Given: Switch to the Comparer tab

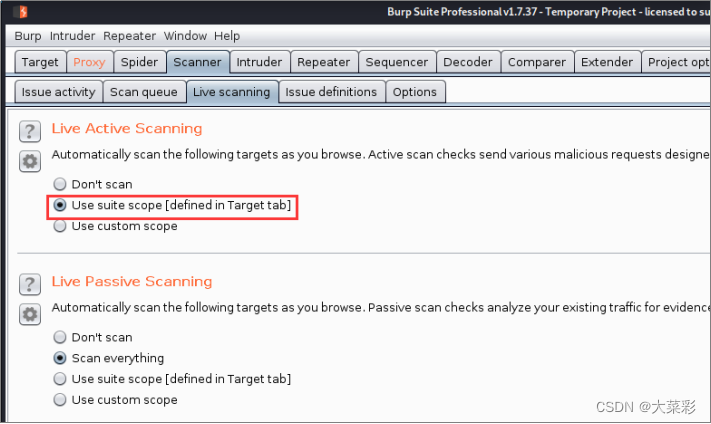Looking at the screenshot, I should [537, 62].
